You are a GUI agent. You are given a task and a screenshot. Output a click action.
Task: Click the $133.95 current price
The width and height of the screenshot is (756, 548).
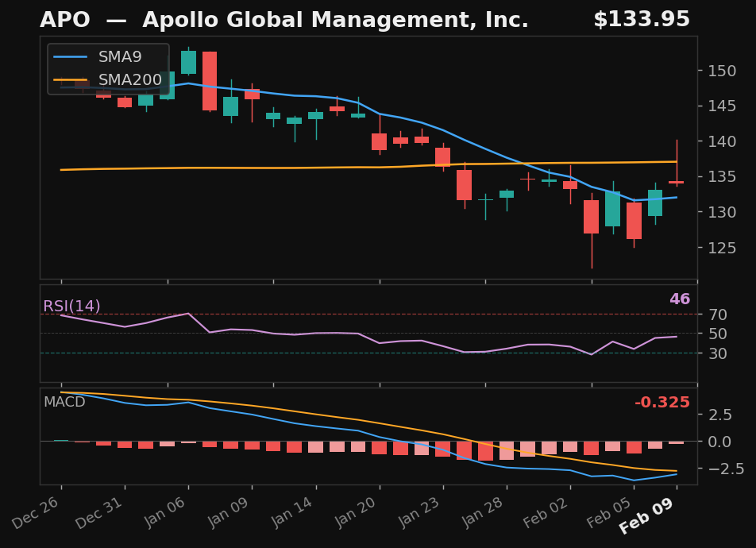(x=642, y=20)
